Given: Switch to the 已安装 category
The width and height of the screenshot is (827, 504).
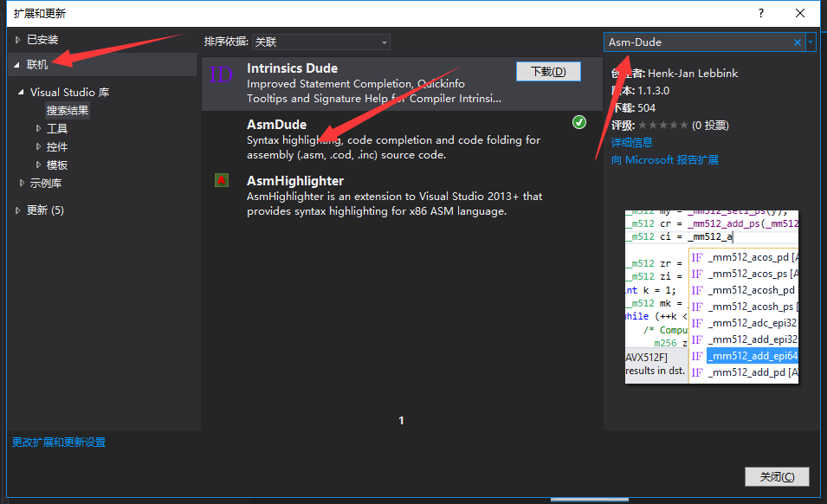Looking at the screenshot, I should click(x=43, y=38).
